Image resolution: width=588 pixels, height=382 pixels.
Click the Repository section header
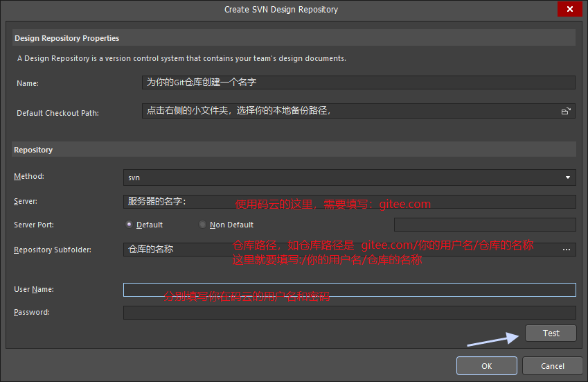tap(294, 149)
